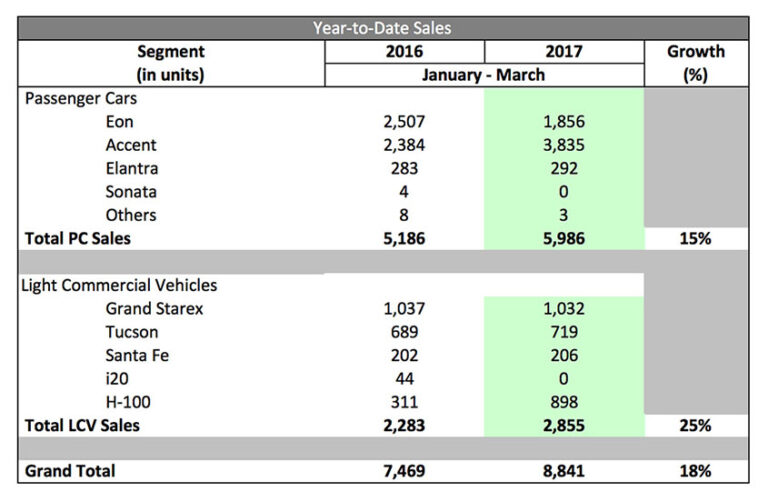Click the "Total PC Sales" row label
Screen dimensions: 768x502
[x=78, y=239]
